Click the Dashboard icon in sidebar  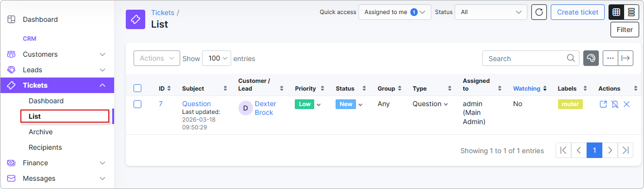point(11,19)
